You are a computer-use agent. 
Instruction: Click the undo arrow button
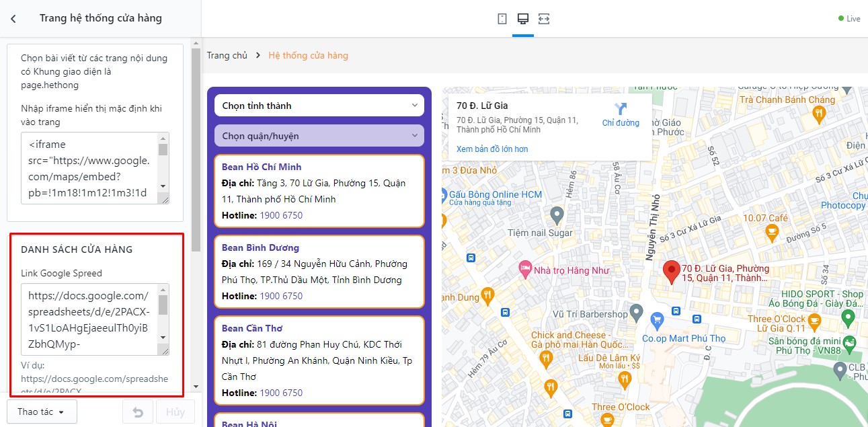[x=138, y=412]
